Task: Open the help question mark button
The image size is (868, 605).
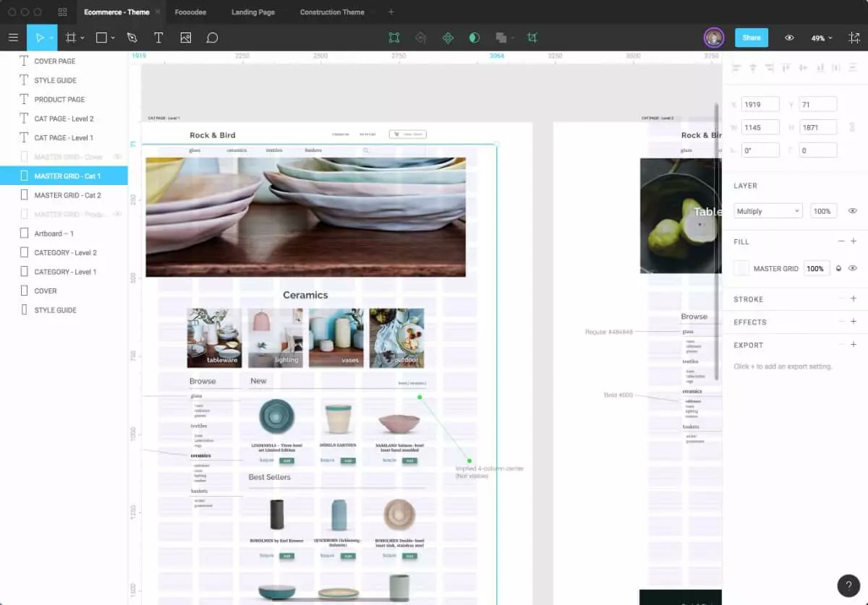Action: click(848, 585)
